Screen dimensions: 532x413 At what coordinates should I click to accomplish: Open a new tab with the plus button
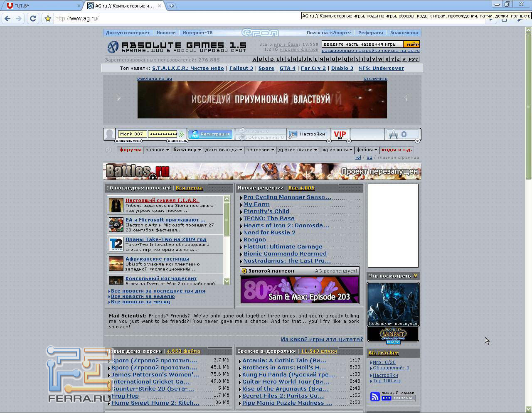(x=171, y=6)
